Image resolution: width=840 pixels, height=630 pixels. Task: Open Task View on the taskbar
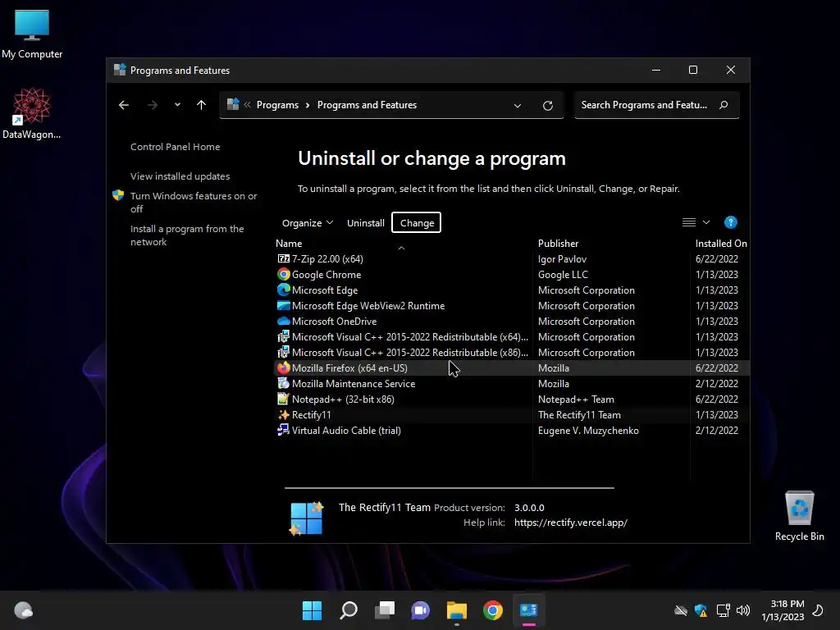click(x=385, y=610)
